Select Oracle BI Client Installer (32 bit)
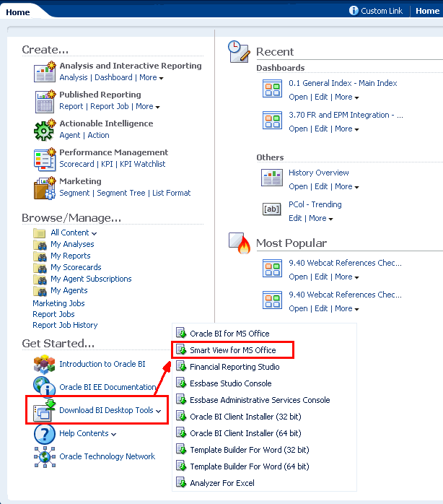The image size is (443, 504). (245, 417)
